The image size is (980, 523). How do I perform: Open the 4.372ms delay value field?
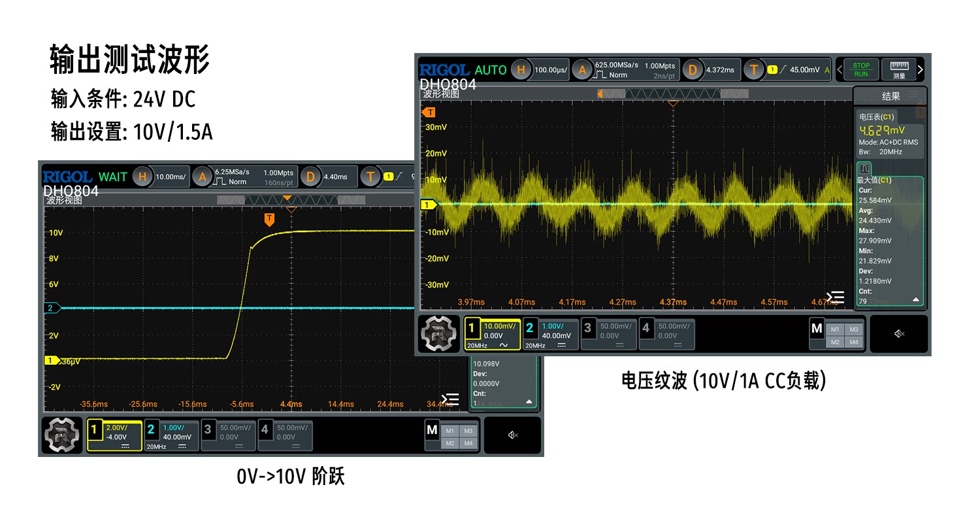(720, 69)
